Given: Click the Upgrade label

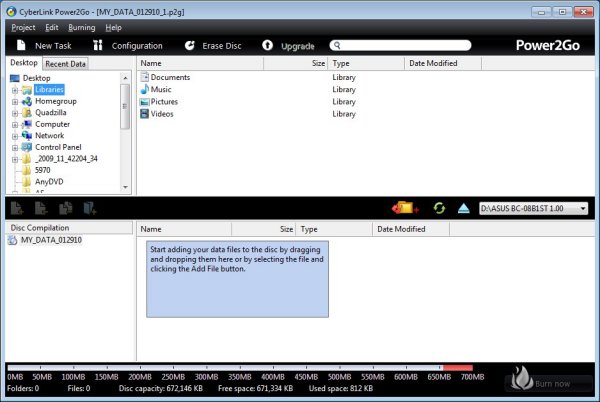Looking at the screenshot, I should click(298, 46).
